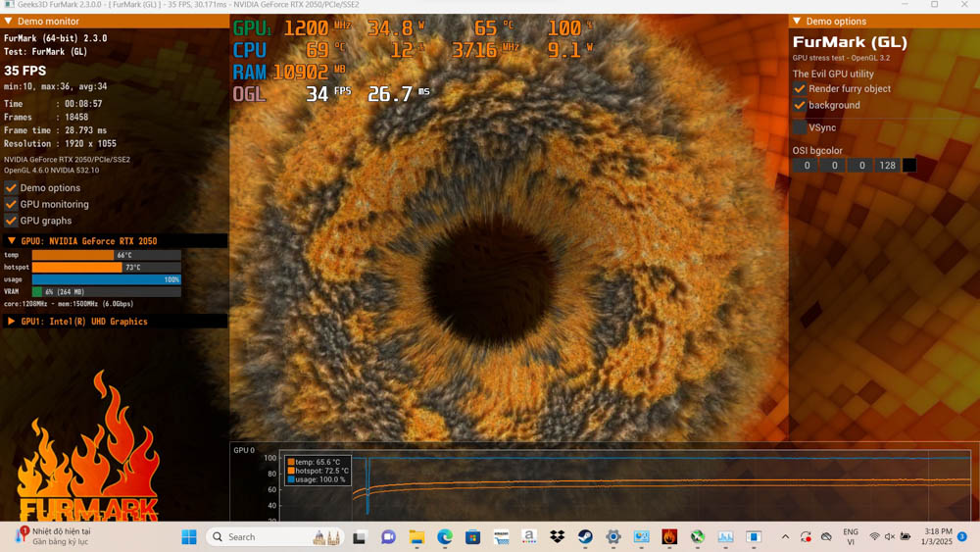Open the green X app taskbar icon

698,537
